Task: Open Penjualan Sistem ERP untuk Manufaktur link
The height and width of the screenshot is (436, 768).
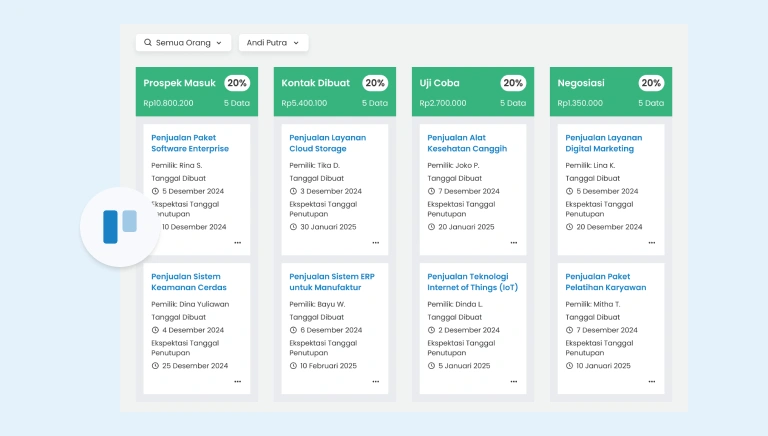Action: tap(331, 281)
